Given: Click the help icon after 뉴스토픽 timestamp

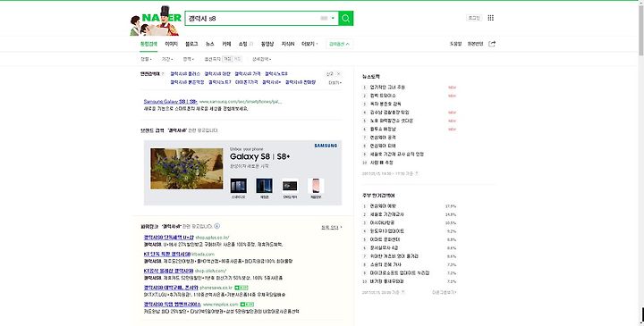Looking at the screenshot, I should (x=417, y=173).
